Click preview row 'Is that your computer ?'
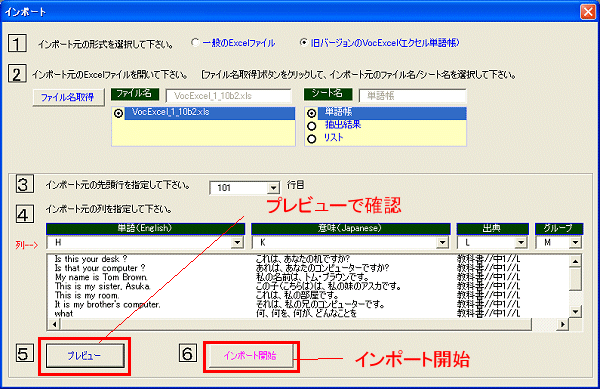600x389 pixels. pos(100,268)
